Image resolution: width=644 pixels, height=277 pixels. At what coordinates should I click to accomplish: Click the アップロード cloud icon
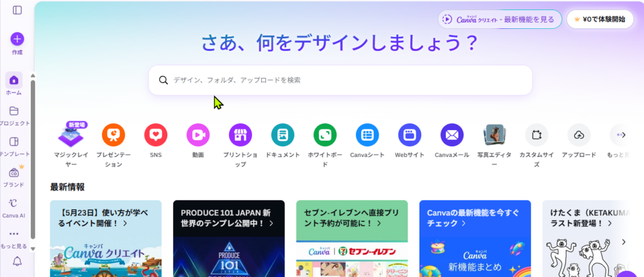(579, 135)
